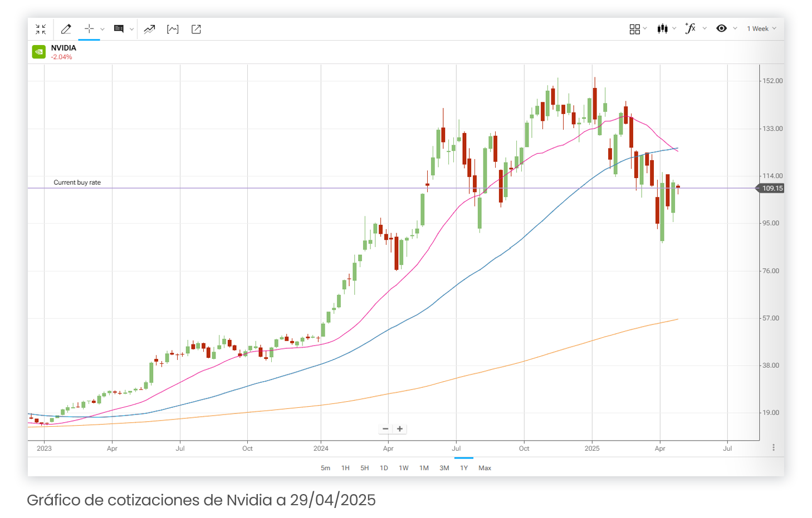Open the fx indicators menu
Image resolution: width=812 pixels, height=518 pixels.
tap(691, 28)
